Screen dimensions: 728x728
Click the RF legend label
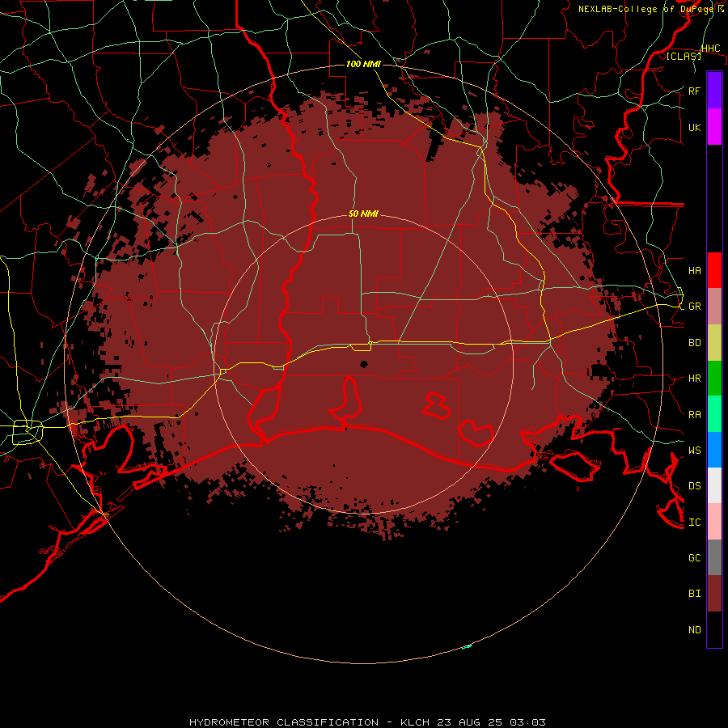tap(694, 91)
